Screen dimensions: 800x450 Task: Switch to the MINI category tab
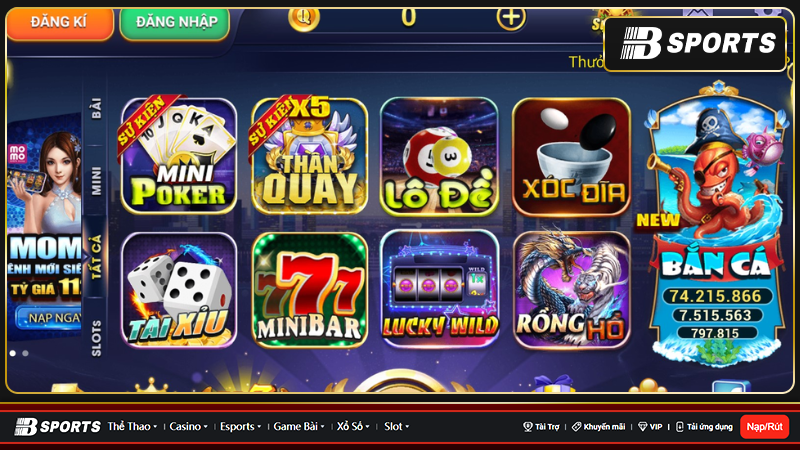[x=96, y=181]
